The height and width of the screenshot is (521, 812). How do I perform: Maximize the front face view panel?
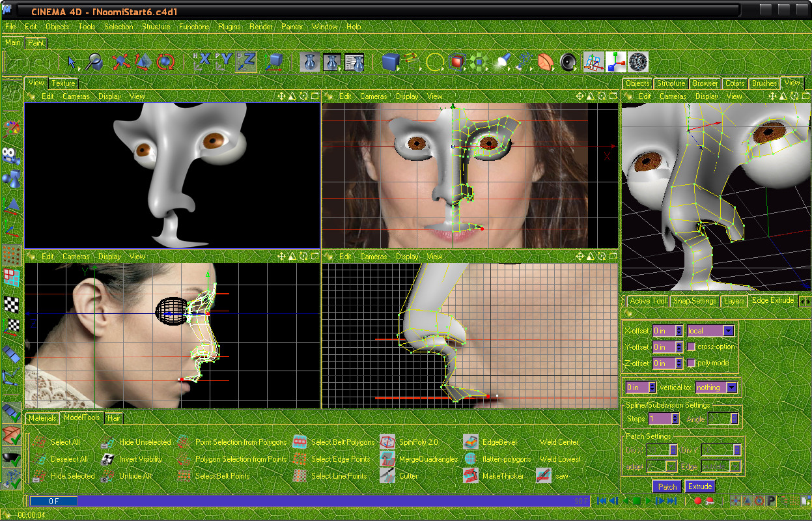tap(612, 96)
